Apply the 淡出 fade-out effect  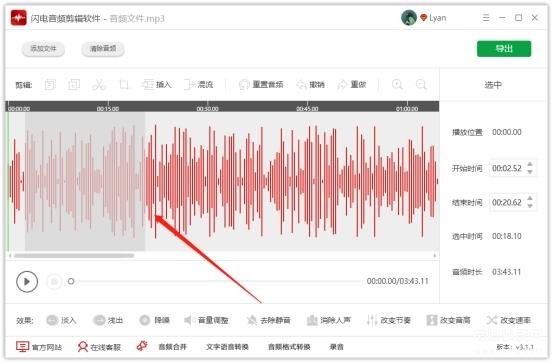108,320
